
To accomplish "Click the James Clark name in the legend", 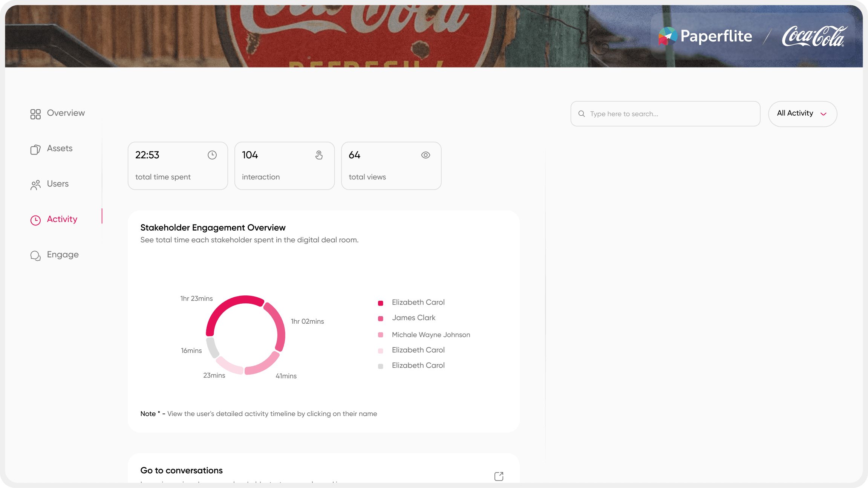I will [413, 318].
